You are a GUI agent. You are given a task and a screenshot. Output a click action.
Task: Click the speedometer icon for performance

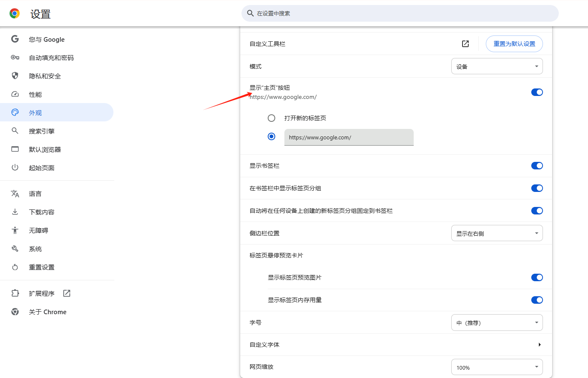[x=15, y=94]
